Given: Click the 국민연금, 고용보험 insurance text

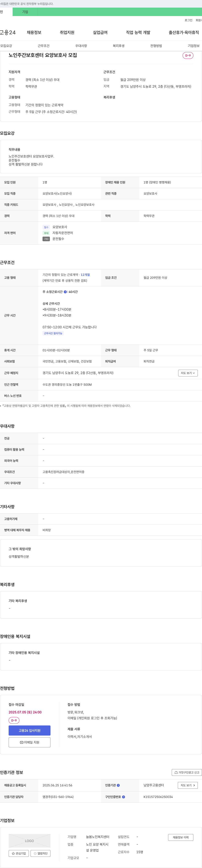Looking at the screenshot, I should click(67, 361).
